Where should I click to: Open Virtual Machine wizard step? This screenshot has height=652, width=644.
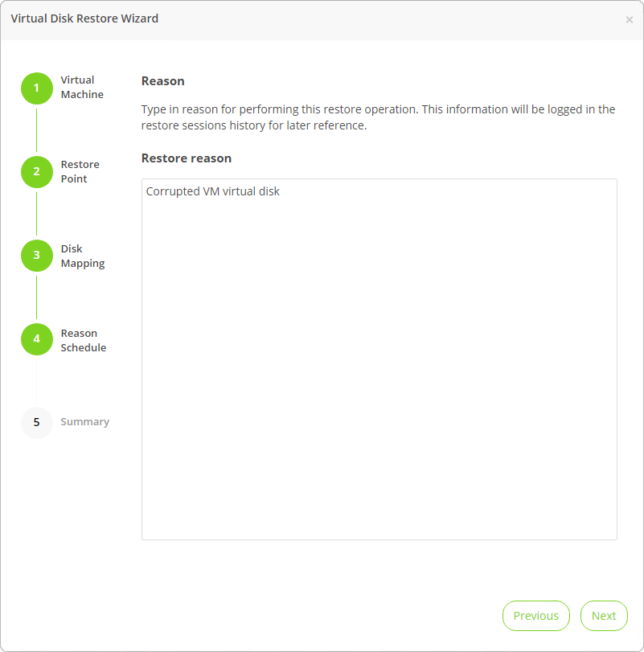pos(82,88)
